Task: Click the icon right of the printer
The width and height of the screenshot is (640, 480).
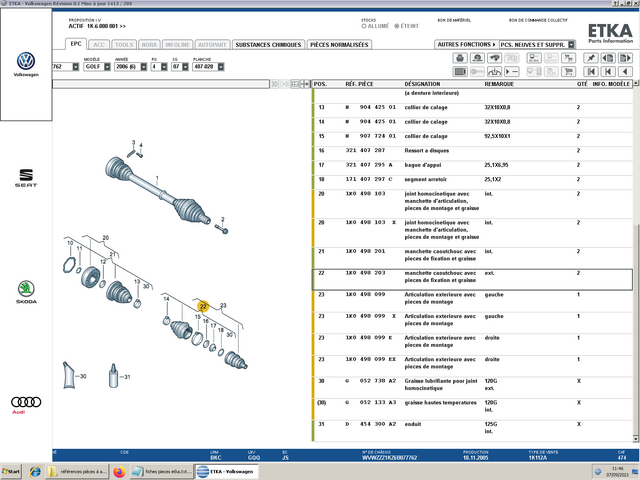Action: point(477,58)
